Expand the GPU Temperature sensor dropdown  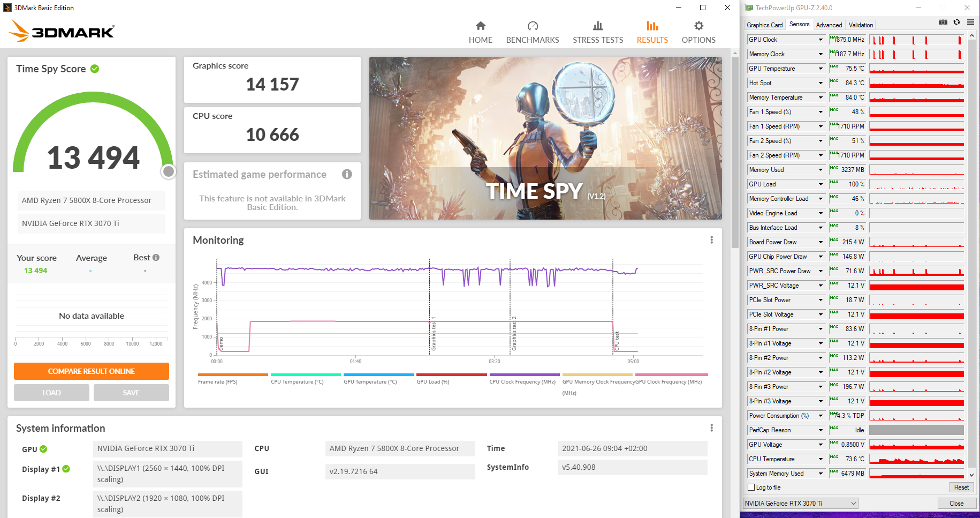(821, 69)
